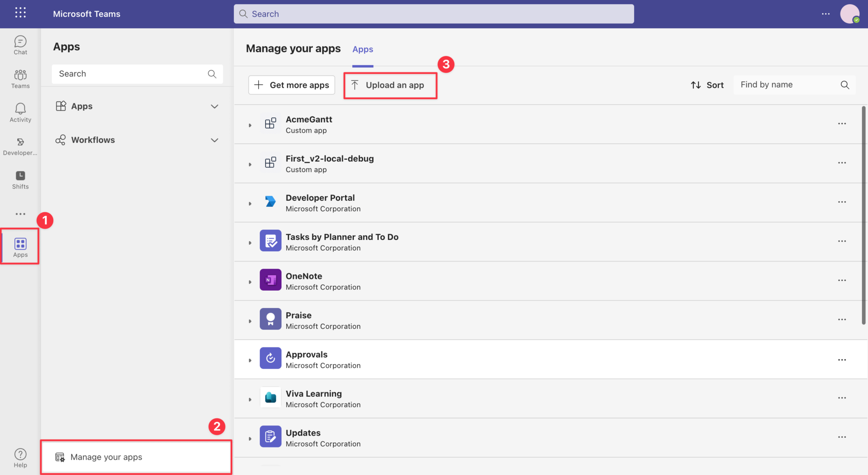
Task: Open more options for Praise
Action: 842,319
